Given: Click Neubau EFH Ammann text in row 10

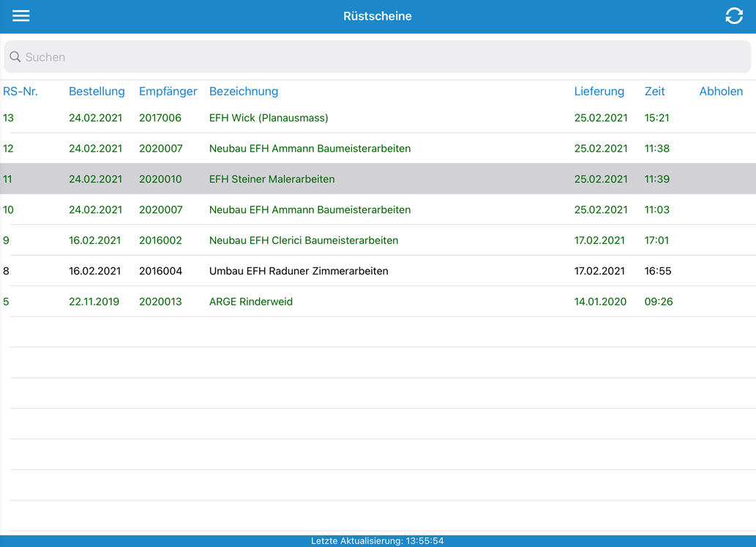Looking at the screenshot, I should (310, 210).
